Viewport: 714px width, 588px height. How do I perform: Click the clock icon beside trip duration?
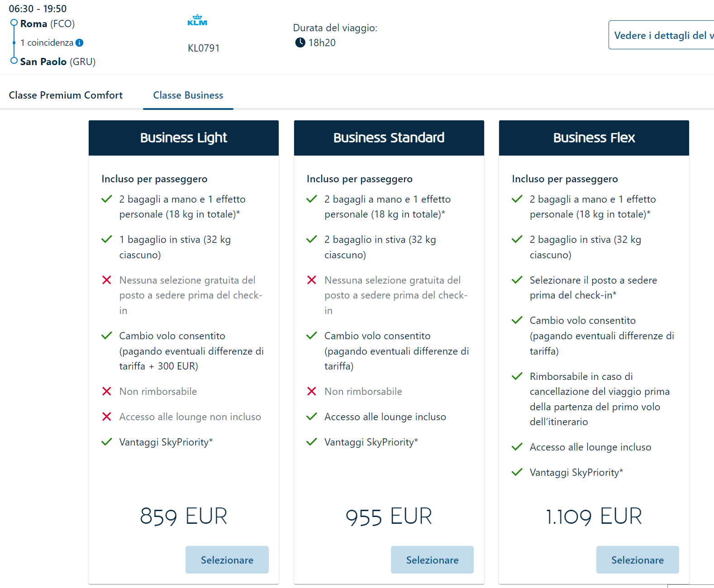click(300, 43)
